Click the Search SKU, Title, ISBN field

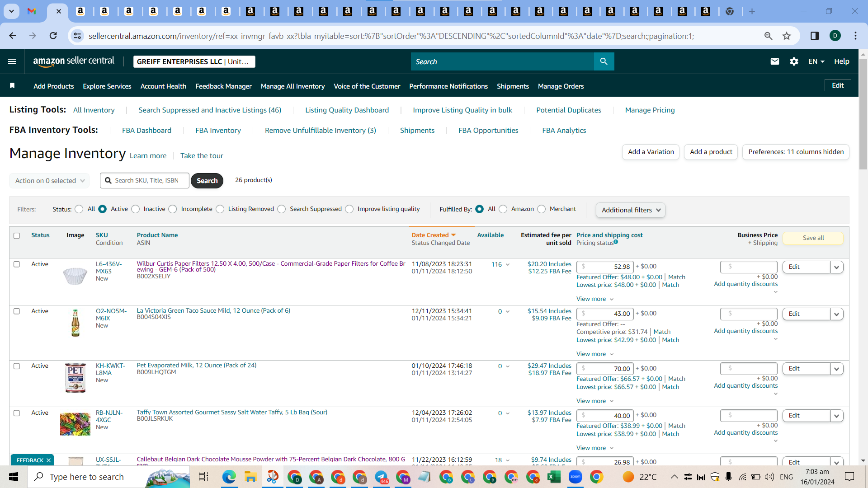(x=145, y=180)
